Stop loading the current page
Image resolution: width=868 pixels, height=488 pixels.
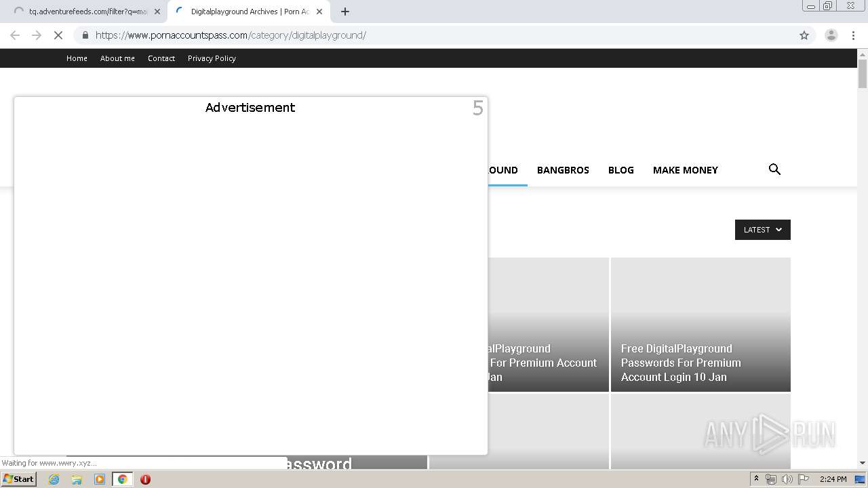58,35
